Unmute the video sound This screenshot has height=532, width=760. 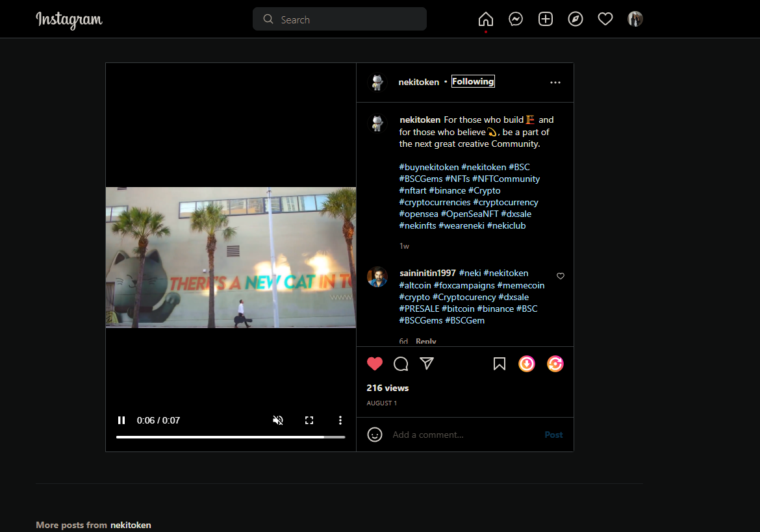(278, 420)
